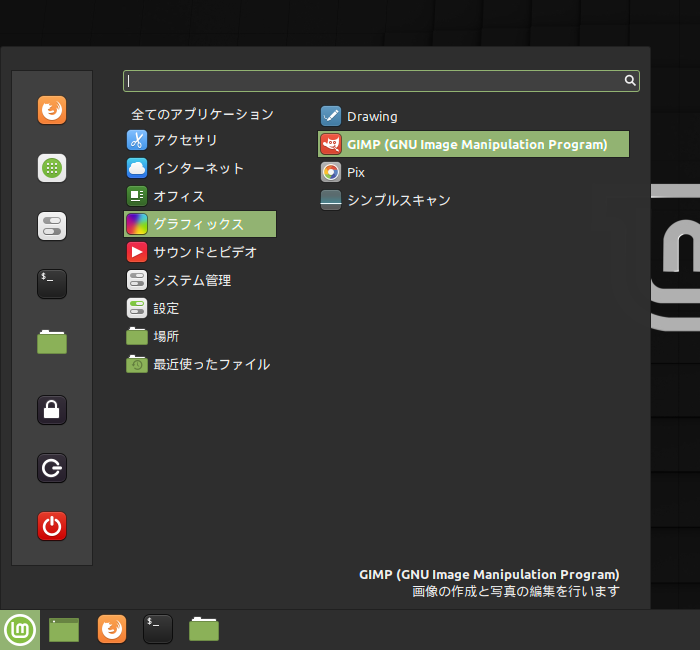Screen dimensions: 700x650
Task: Choose the オフィス category
Action: 179,196
